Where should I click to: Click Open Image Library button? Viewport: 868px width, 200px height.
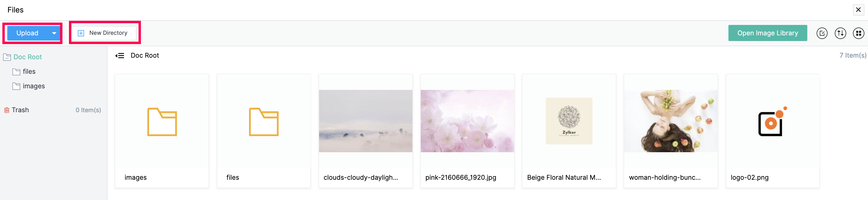pos(768,33)
